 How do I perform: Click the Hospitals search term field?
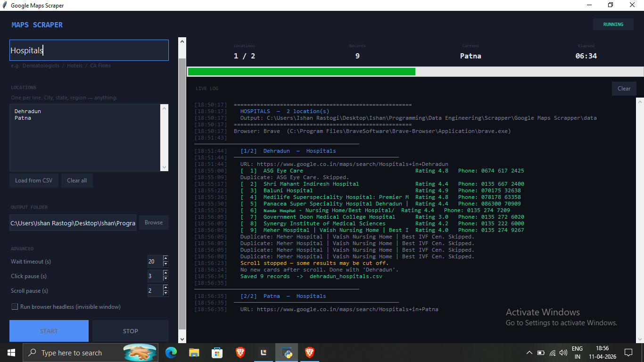coord(89,50)
